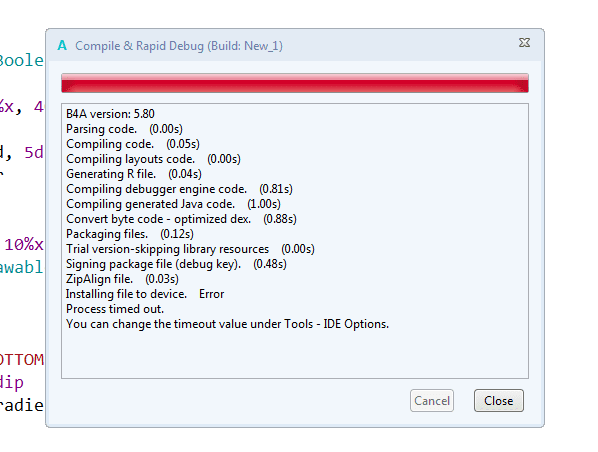Select 'Compiling generated Java code.' line
This screenshot has height=452, width=598.
tap(174, 204)
